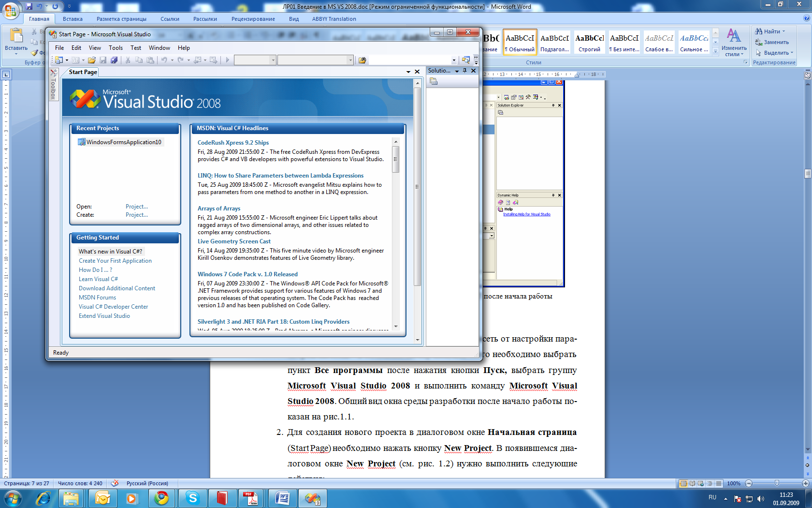812x508 pixels.
Task: Click Word zoom in plus button
Action: 806,483
